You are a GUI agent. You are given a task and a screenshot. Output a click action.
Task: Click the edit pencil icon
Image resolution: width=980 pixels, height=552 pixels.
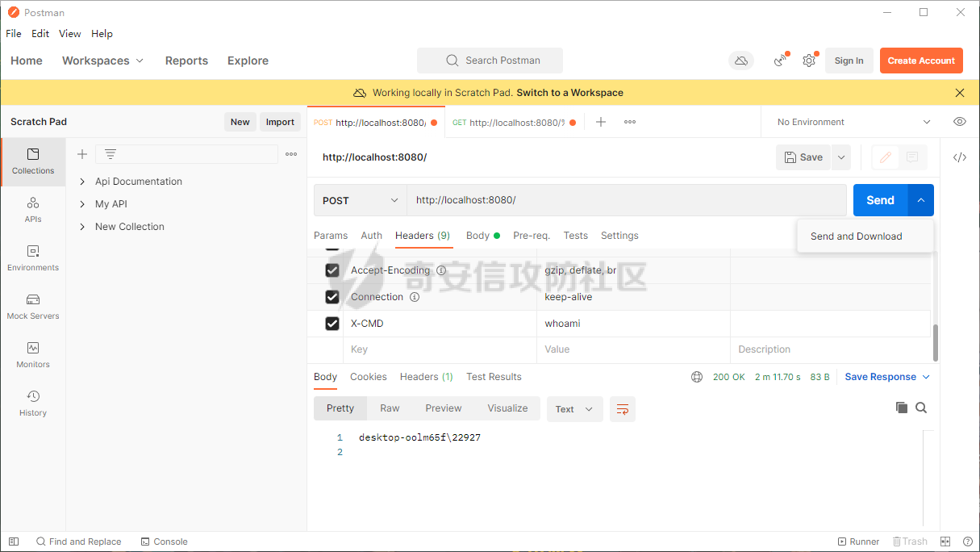click(886, 157)
